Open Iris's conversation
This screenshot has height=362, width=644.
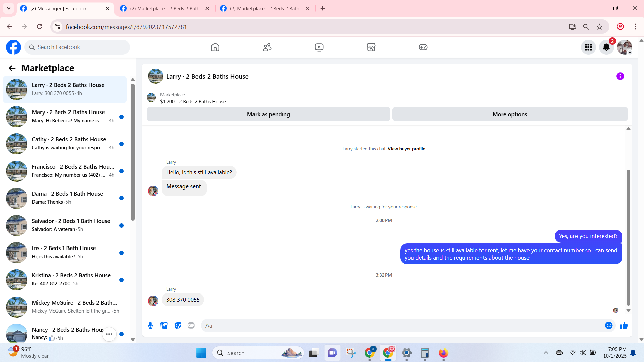(65, 253)
